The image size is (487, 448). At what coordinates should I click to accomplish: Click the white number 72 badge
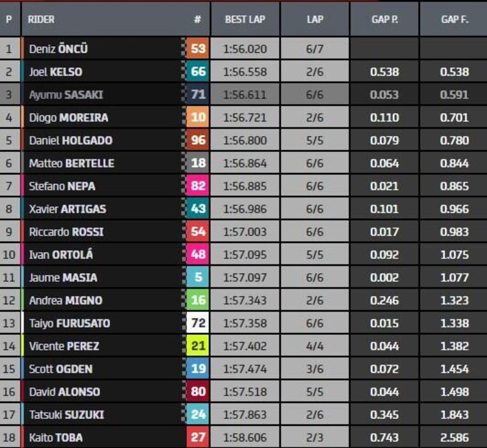tap(198, 323)
